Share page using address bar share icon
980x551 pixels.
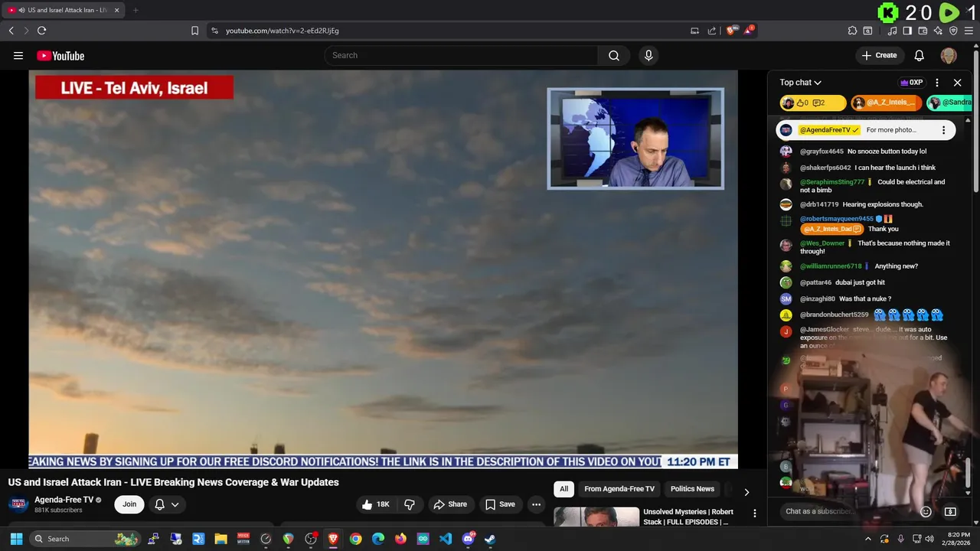(x=712, y=31)
